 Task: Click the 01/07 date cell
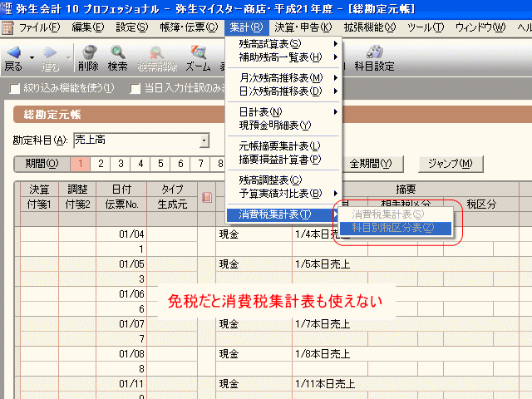(121, 323)
